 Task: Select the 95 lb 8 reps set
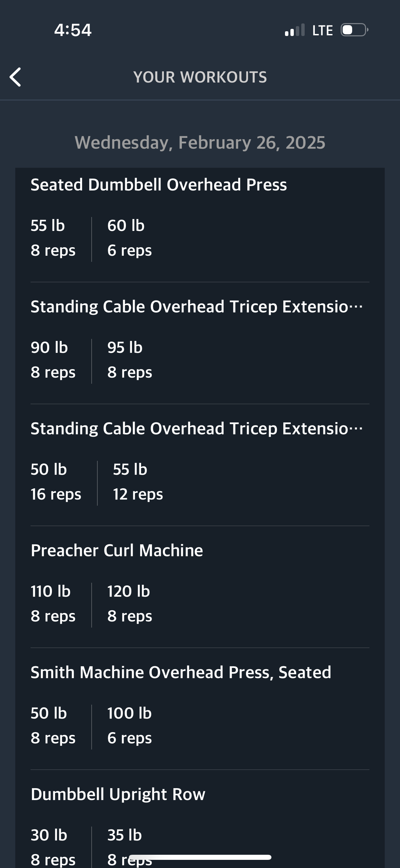click(x=130, y=360)
